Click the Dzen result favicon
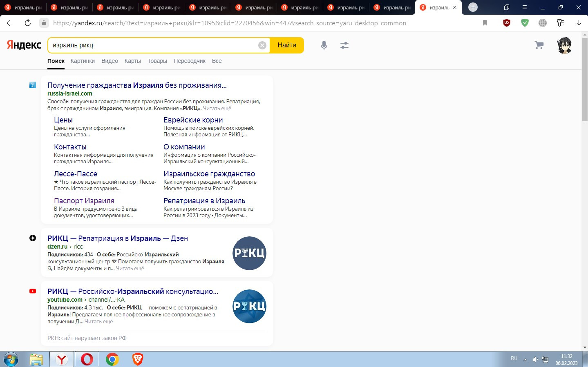 pos(33,238)
